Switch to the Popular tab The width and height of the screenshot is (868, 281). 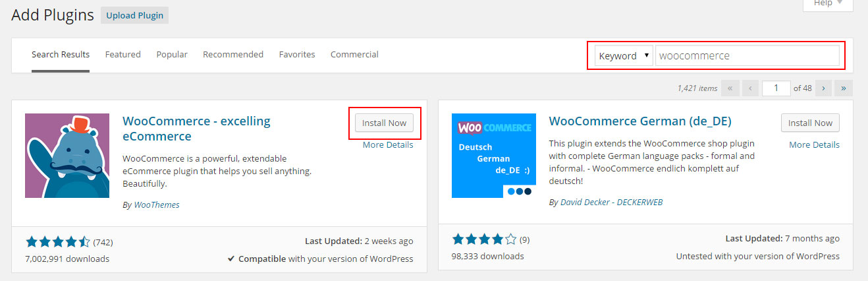coord(172,55)
